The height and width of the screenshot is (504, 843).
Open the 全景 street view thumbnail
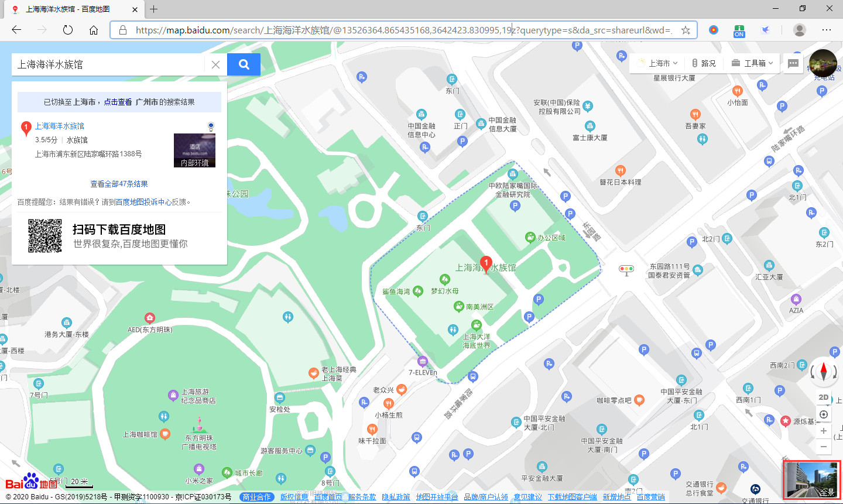point(811,480)
